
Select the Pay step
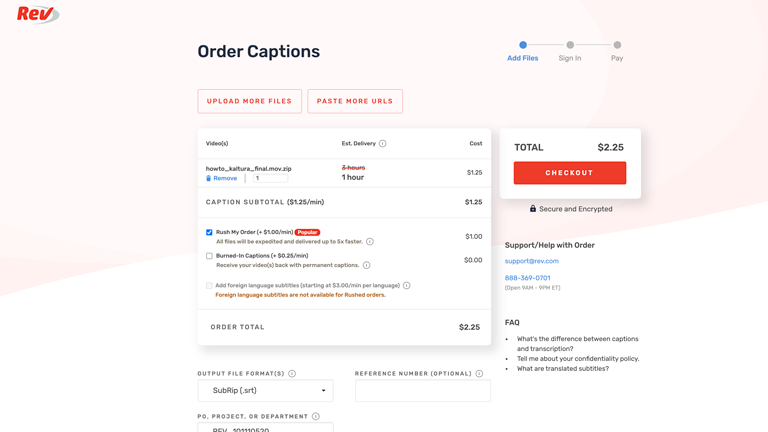pyautogui.click(x=617, y=45)
